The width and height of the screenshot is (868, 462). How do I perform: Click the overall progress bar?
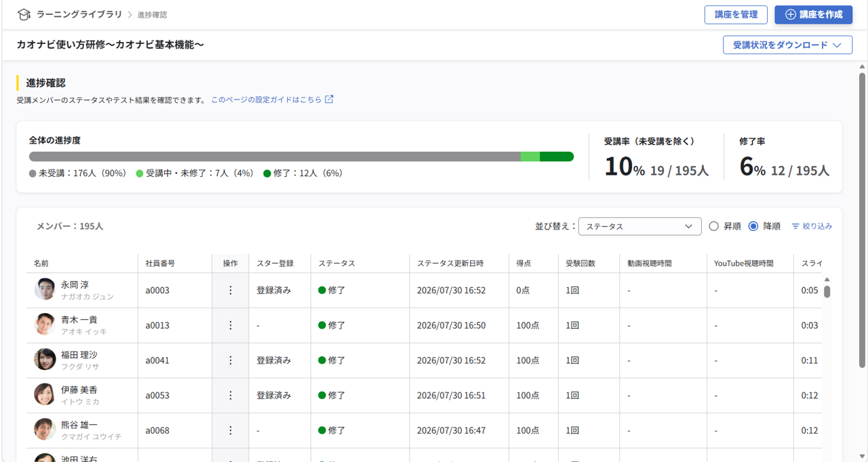click(301, 156)
